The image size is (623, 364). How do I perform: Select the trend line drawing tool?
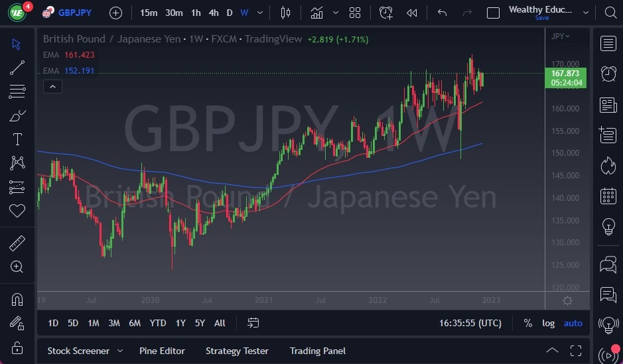(x=17, y=68)
